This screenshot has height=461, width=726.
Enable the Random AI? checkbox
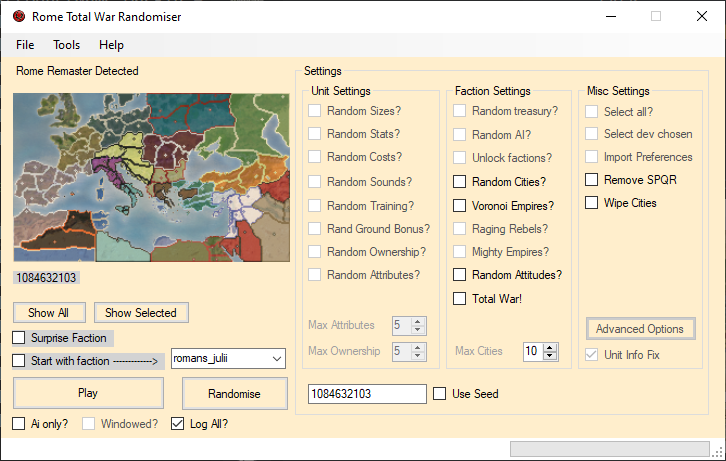tap(459, 135)
